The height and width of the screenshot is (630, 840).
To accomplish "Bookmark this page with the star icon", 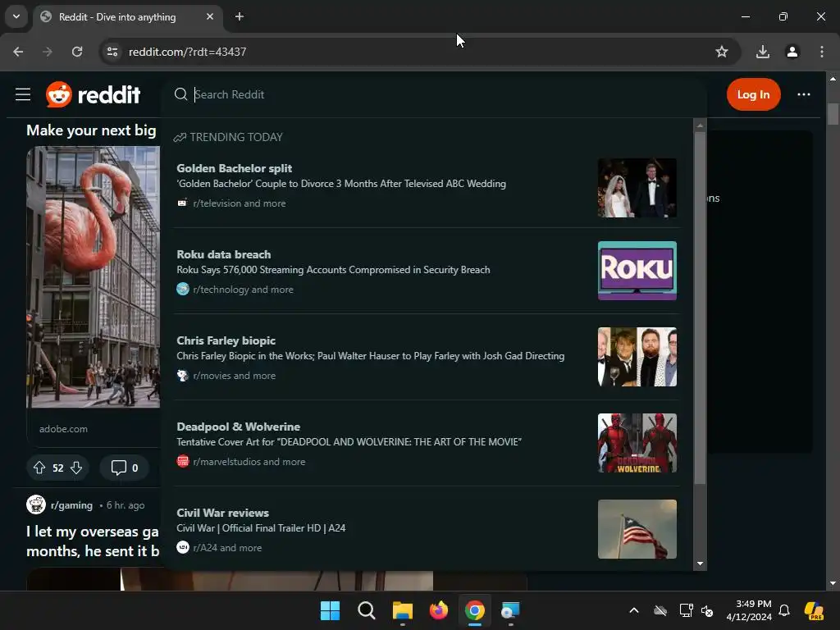I will pos(722,52).
